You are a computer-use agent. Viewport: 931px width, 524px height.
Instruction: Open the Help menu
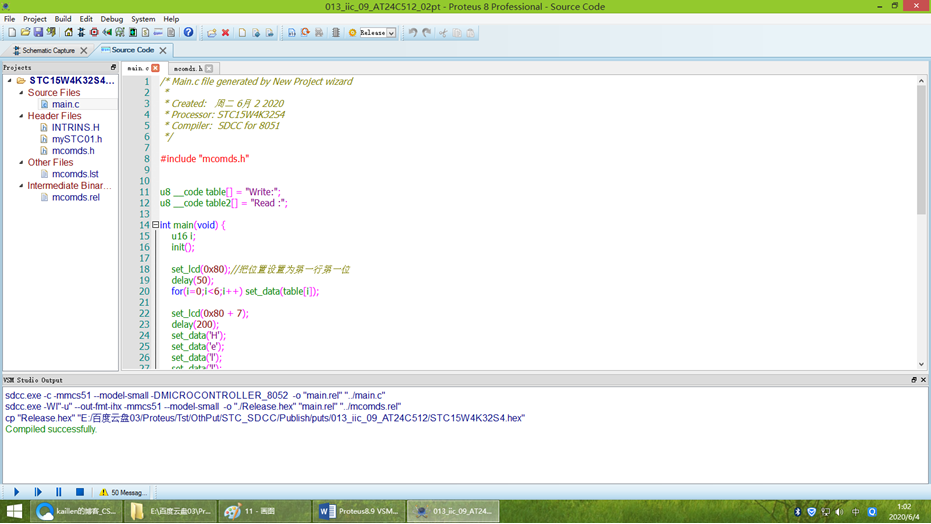pyautogui.click(x=171, y=19)
